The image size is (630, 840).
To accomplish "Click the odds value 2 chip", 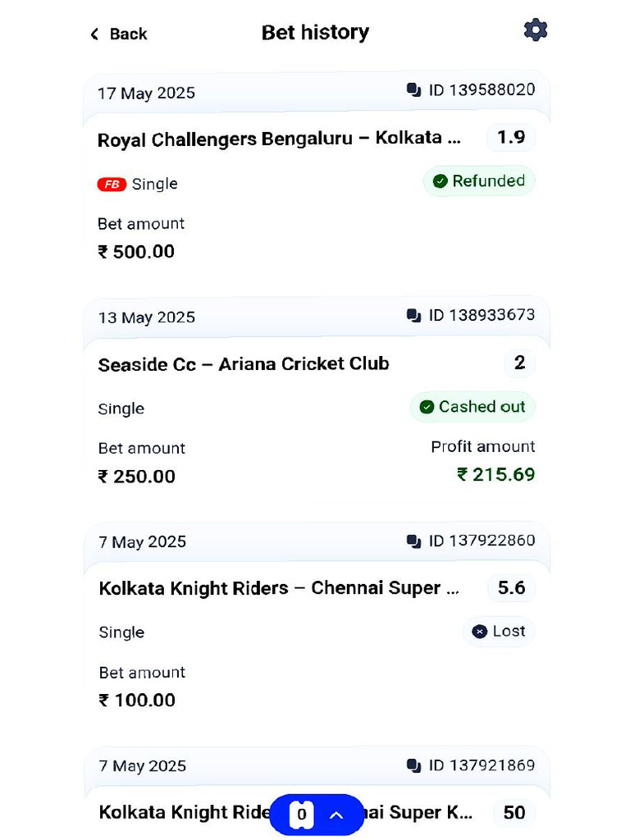I will coord(519,363).
